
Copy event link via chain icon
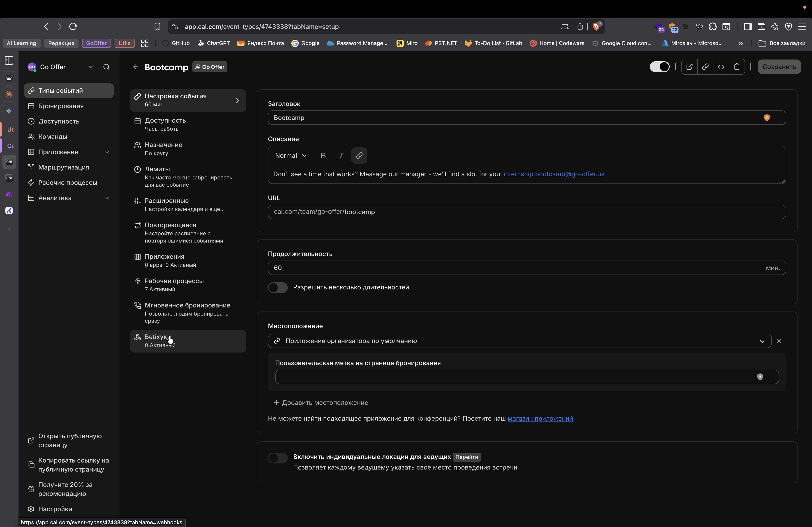(705, 67)
